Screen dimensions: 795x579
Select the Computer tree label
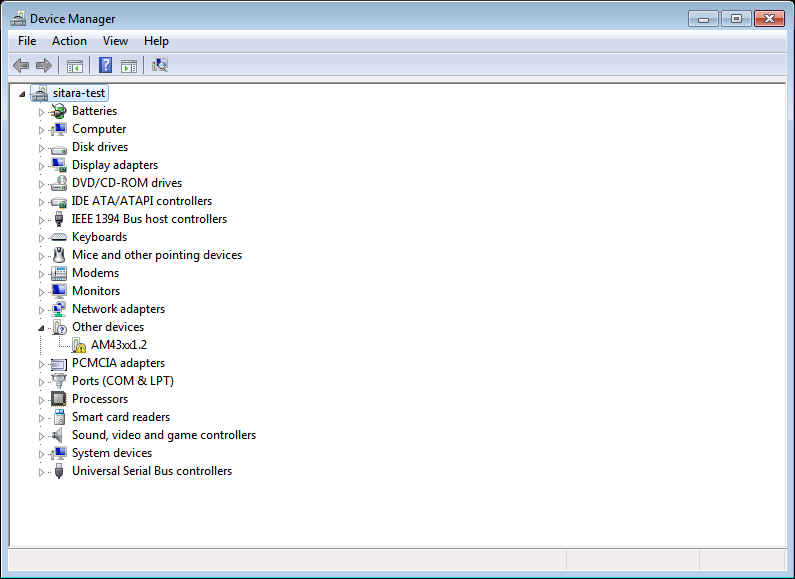tap(99, 129)
